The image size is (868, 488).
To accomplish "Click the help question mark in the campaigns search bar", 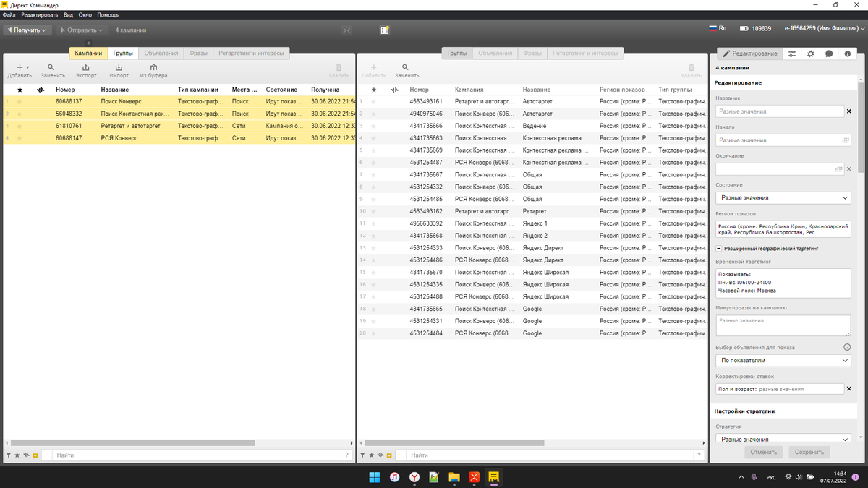I will click(x=347, y=455).
